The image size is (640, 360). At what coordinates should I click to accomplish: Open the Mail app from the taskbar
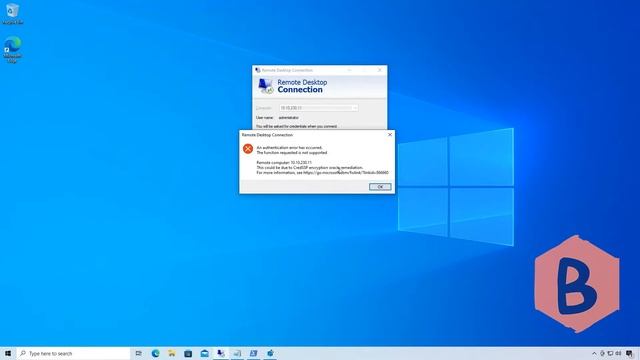point(204,353)
